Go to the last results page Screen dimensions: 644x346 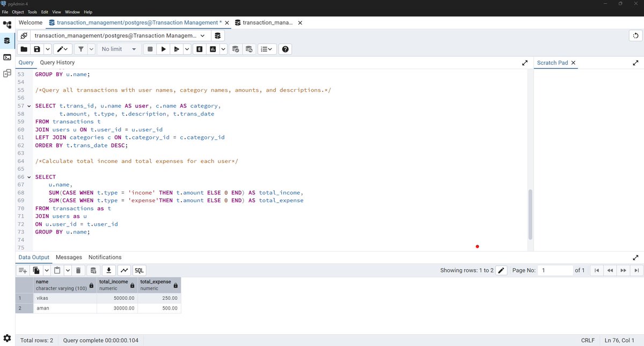(636, 270)
